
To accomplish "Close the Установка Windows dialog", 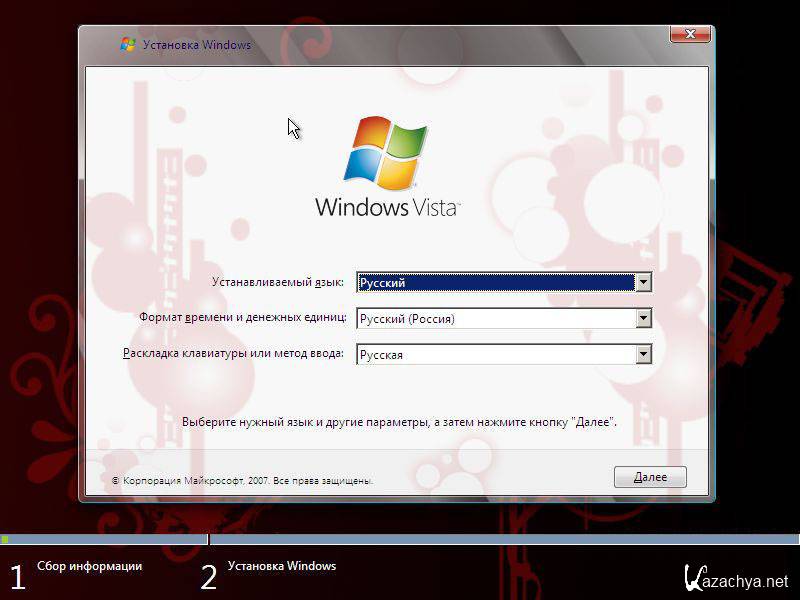I will click(691, 36).
